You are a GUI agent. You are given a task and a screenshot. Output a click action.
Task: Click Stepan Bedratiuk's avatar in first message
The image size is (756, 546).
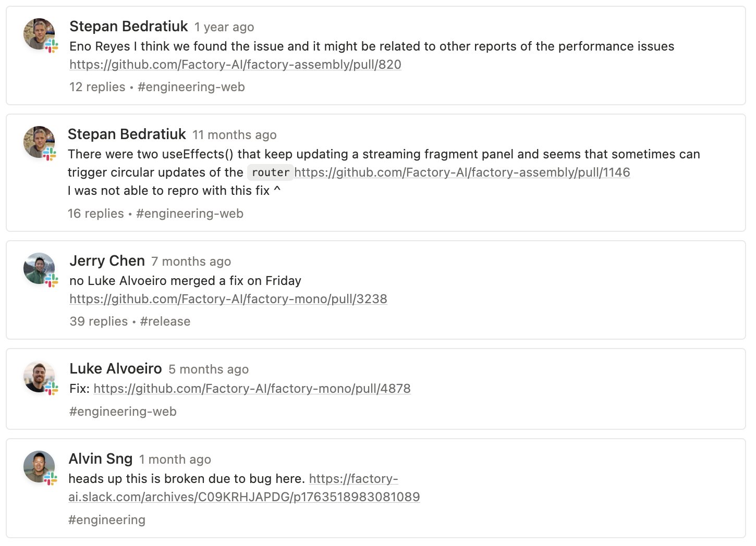[39, 34]
